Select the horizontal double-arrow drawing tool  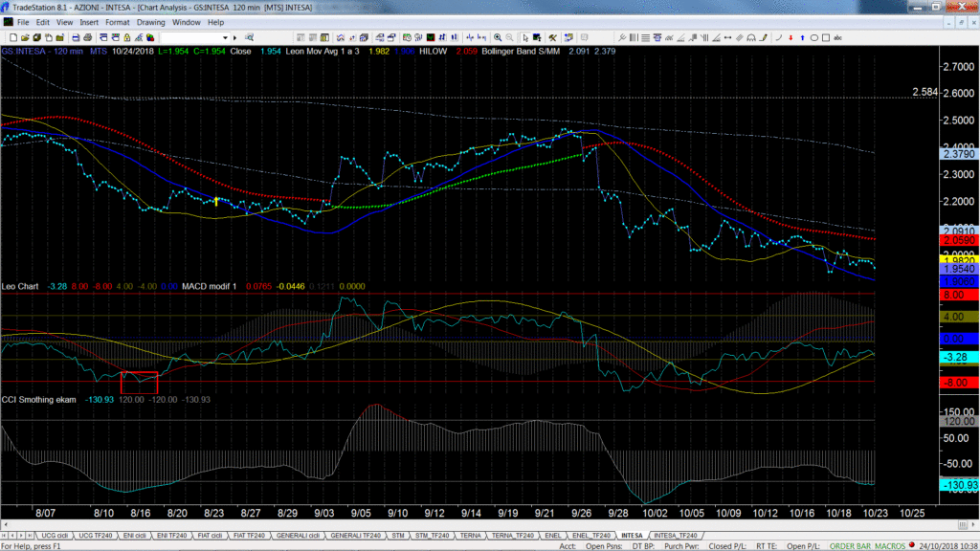[x=727, y=37]
